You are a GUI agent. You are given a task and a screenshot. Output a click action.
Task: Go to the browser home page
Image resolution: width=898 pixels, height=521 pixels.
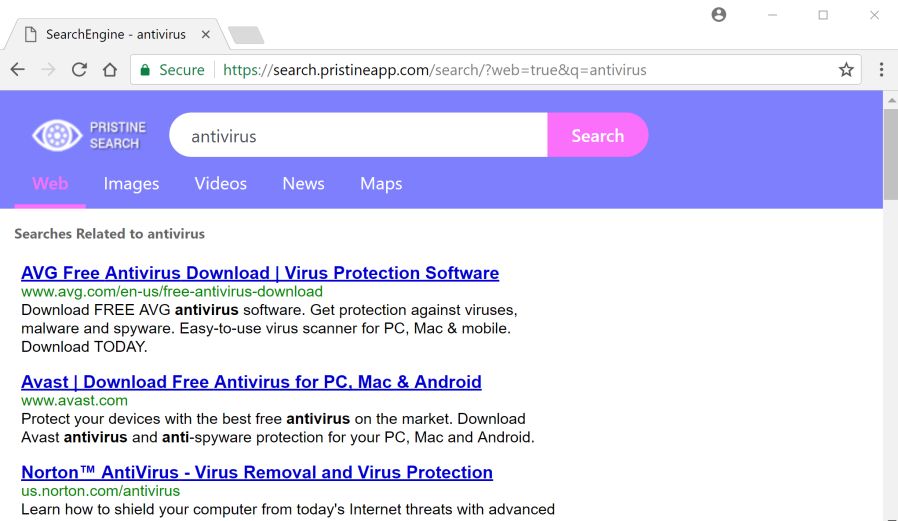tap(110, 70)
